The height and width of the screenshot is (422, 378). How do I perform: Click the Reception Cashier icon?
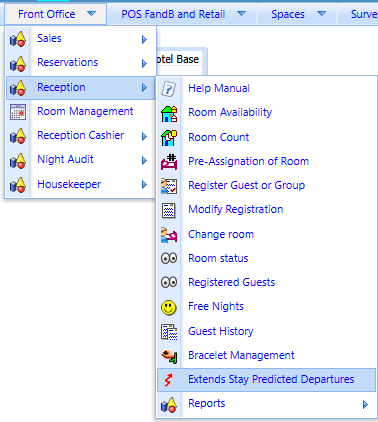click(x=18, y=136)
